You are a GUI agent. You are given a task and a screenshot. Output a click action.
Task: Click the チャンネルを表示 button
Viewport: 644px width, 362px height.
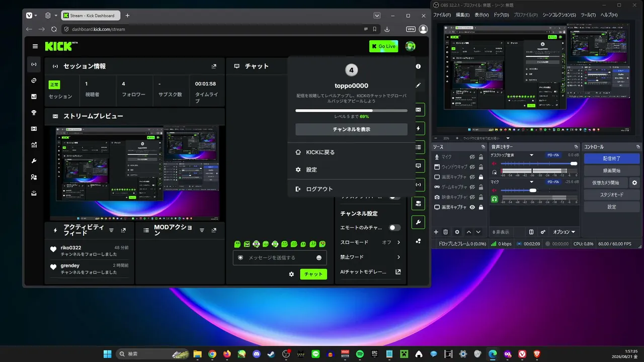coord(351,129)
